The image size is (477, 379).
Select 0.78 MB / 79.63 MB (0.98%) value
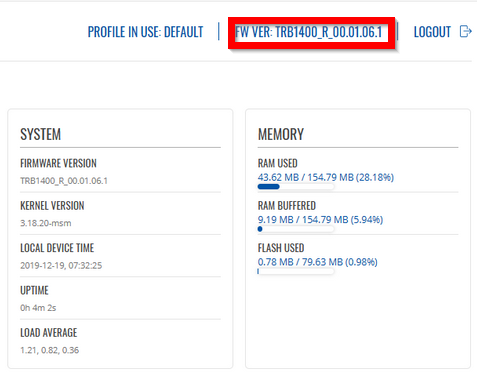[x=318, y=262]
